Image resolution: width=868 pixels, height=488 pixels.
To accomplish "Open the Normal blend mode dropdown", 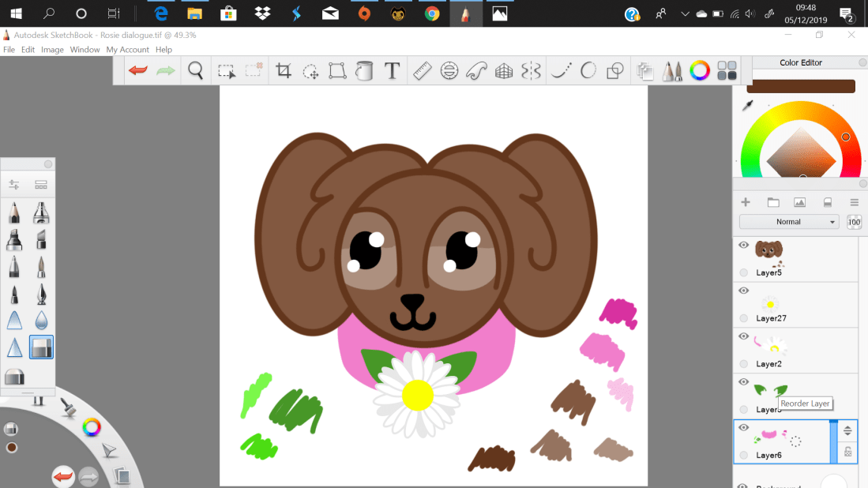I will pos(788,222).
